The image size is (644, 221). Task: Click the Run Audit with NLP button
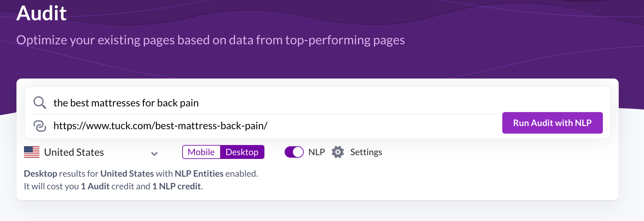[552, 123]
